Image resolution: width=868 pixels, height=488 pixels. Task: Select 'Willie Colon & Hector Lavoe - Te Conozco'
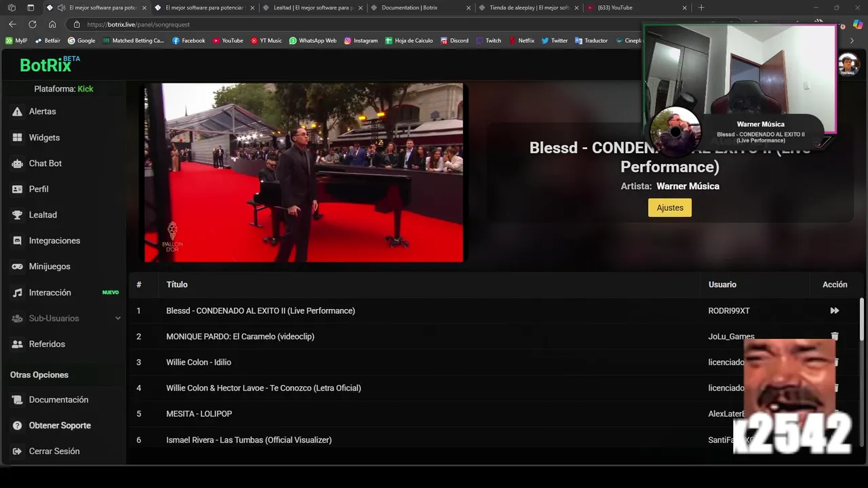coord(264,388)
